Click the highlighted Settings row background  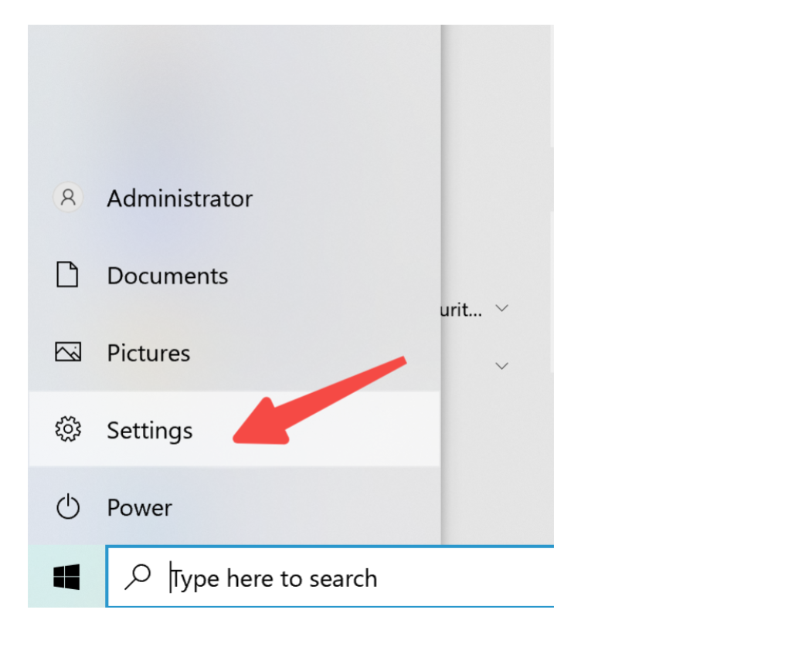(x=234, y=429)
